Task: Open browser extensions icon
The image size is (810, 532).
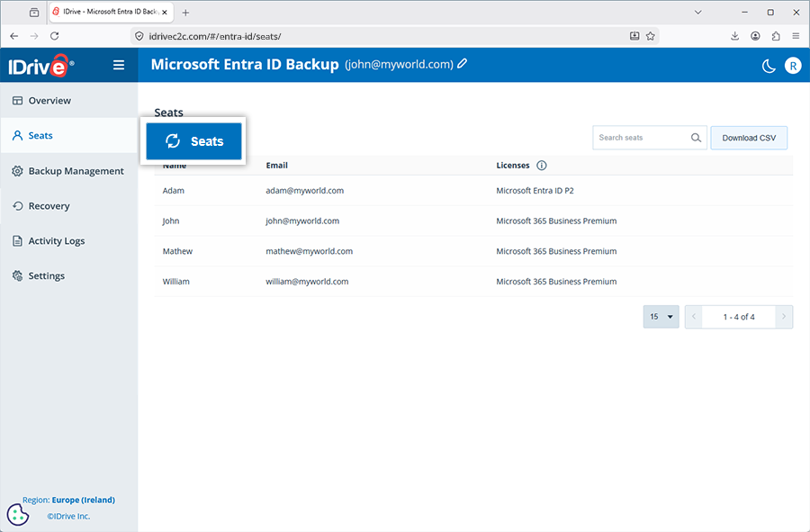Action: (x=776, y=36)
